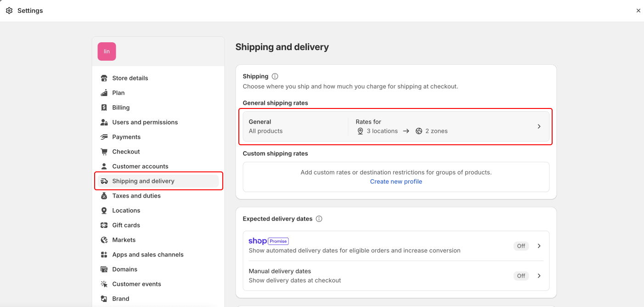This screenshot has height=307, width=644.
Task: Close the Settings window
Action: click(x=638, y=11)
